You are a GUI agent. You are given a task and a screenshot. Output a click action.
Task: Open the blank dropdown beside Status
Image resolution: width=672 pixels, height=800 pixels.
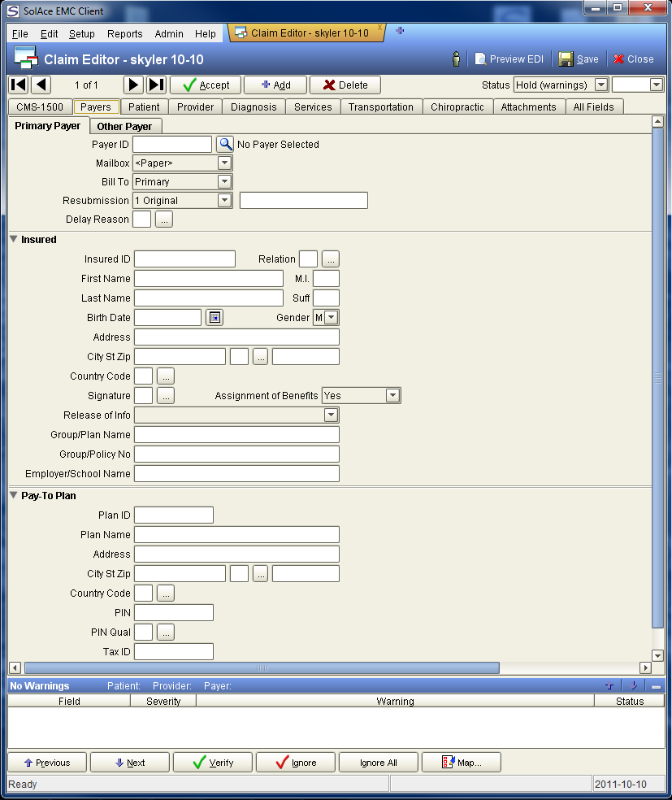click(x=657, y=85)
